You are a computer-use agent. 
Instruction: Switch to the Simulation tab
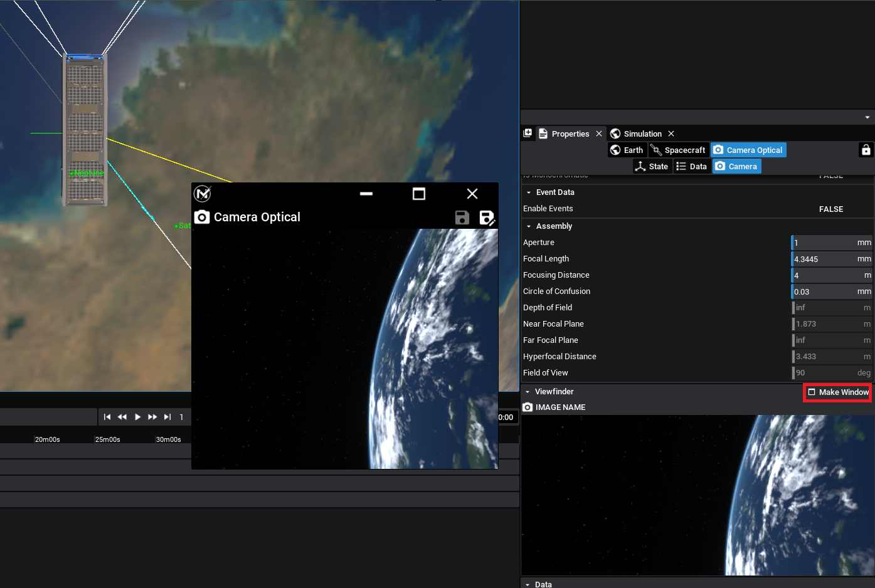point(642,134)
